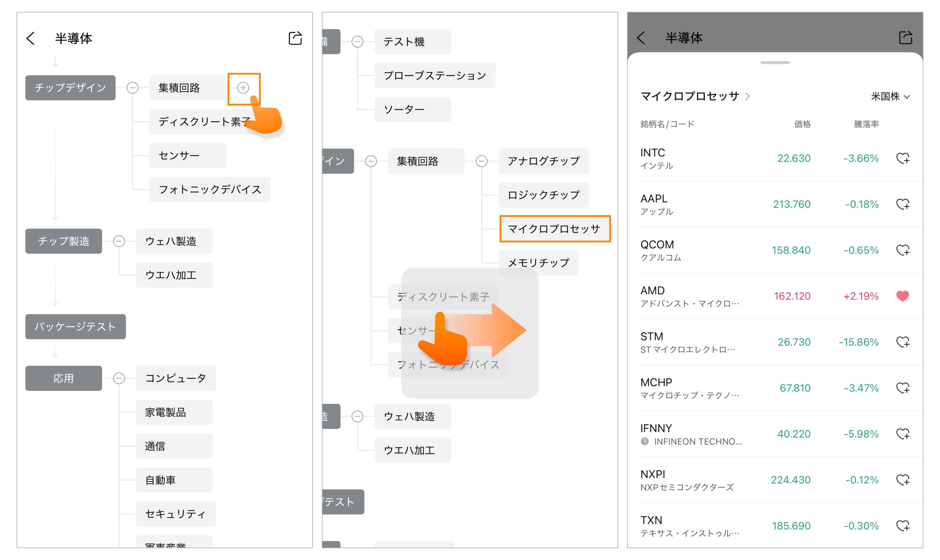940x560 pixels.
Task: Select センサー in left panel
Action: tap(188, 156)
